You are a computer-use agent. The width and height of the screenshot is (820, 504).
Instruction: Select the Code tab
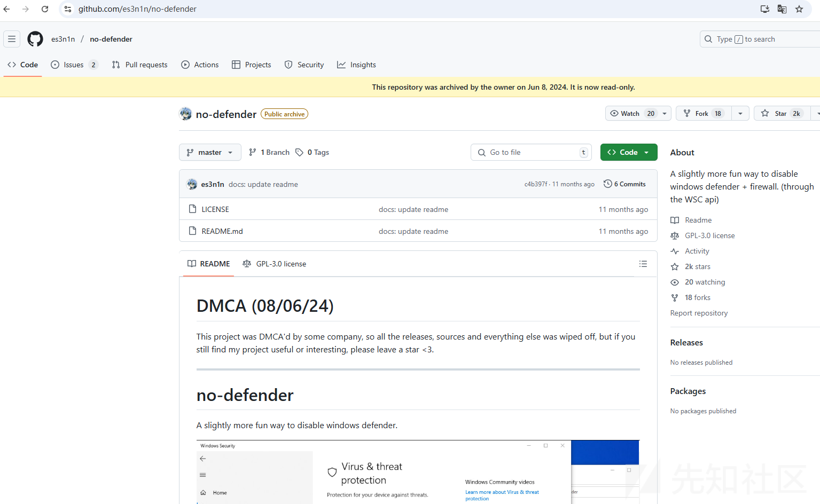[23, 65]
